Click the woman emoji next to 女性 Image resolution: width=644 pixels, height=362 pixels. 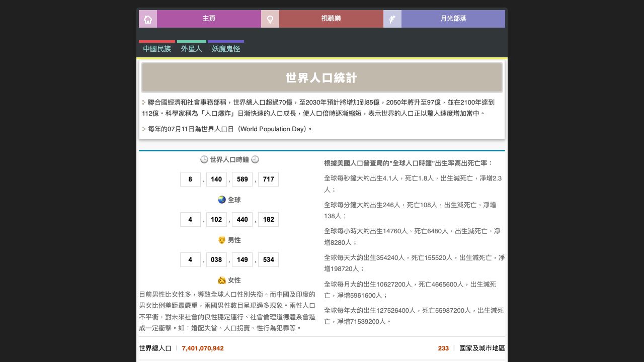tap(221, 280)
